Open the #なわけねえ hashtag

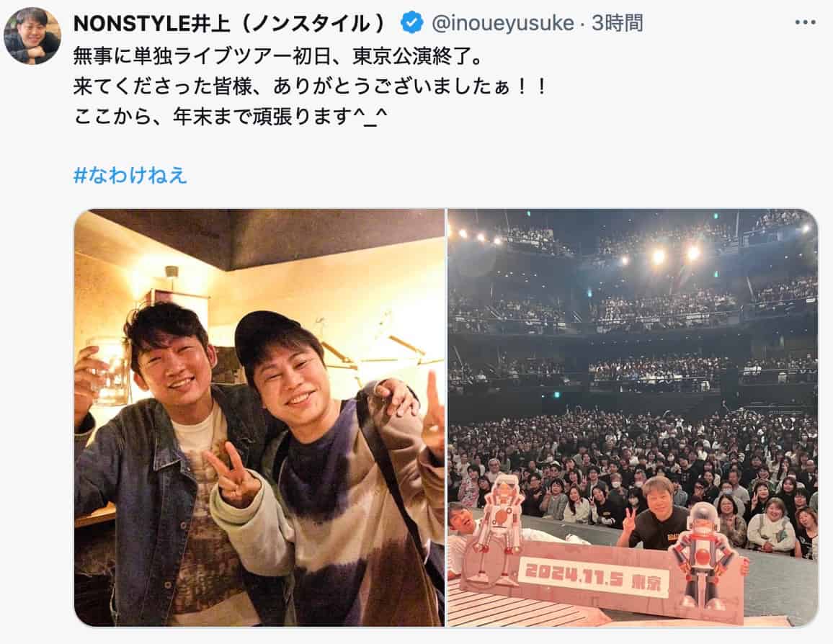pos(130,174)
